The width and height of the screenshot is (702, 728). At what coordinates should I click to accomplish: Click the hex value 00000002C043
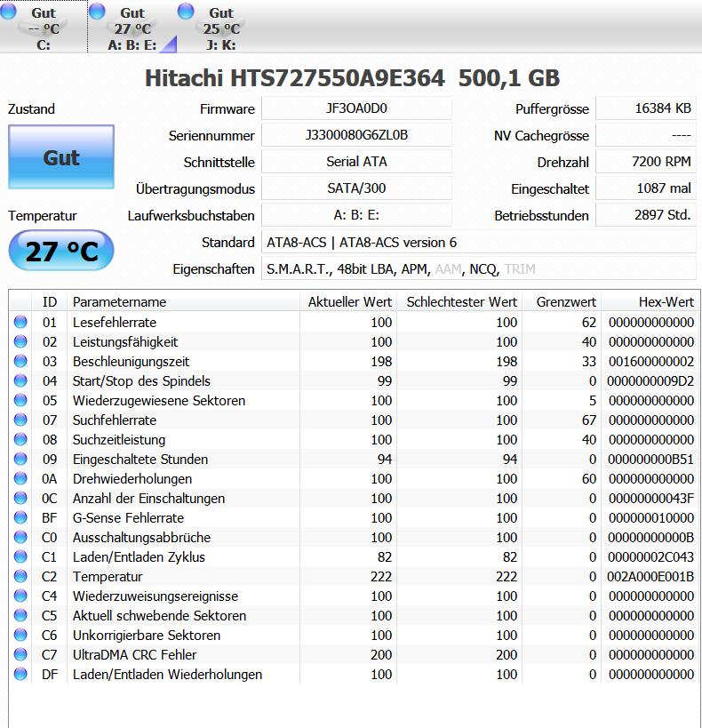[651, 556]
